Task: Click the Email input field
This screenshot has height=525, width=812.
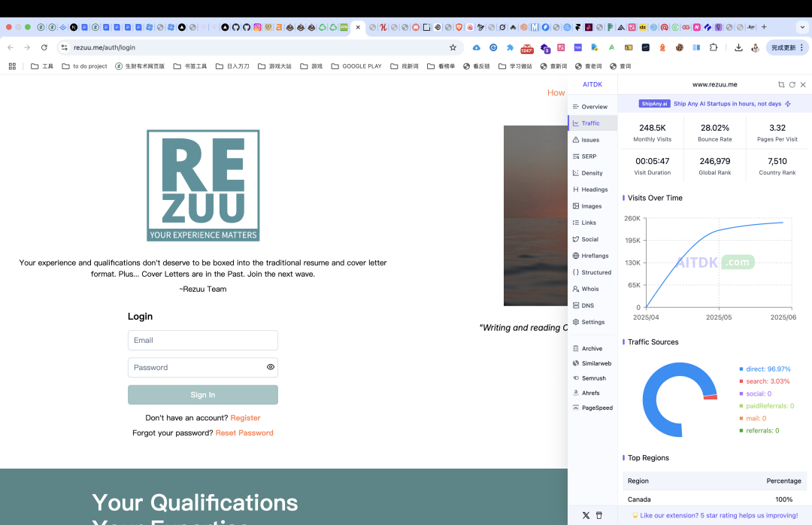Action: (203, 341)
